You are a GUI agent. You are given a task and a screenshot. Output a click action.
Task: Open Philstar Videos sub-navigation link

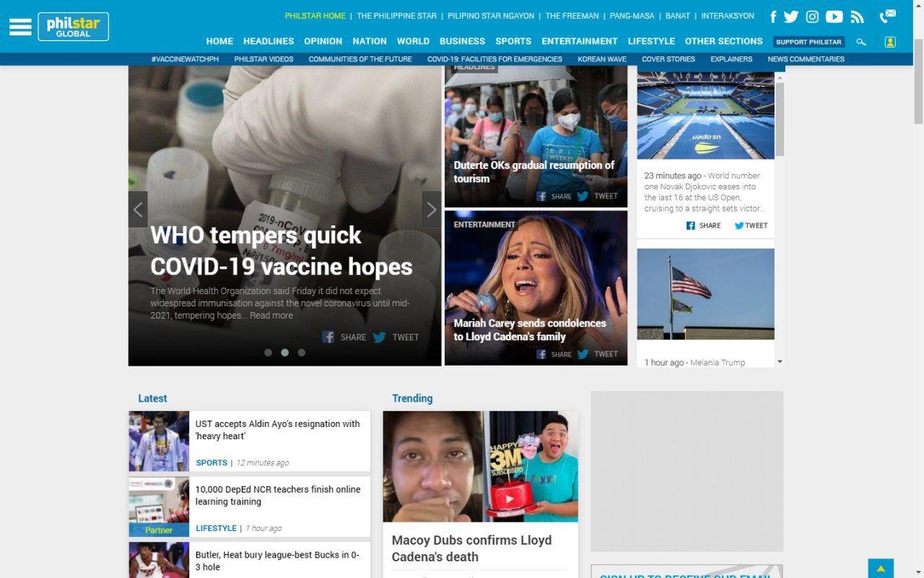tap(263, 59)
